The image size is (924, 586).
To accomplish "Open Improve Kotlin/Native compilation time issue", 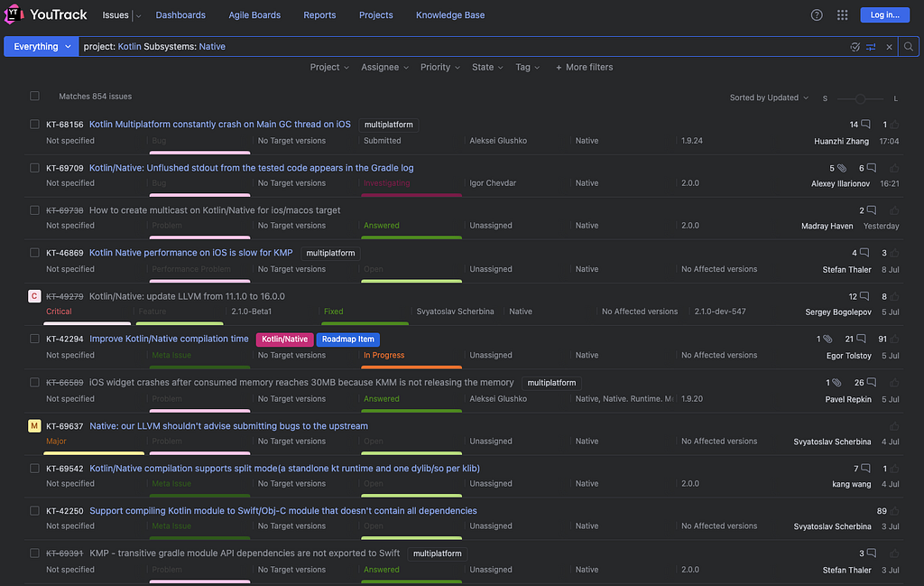I will point(169,339).
